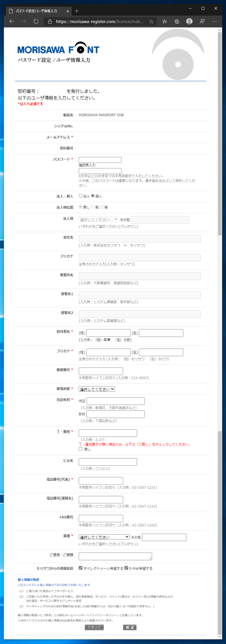226x644 pixels.
Task: Select the 法人 radio button
Action: 81,196
